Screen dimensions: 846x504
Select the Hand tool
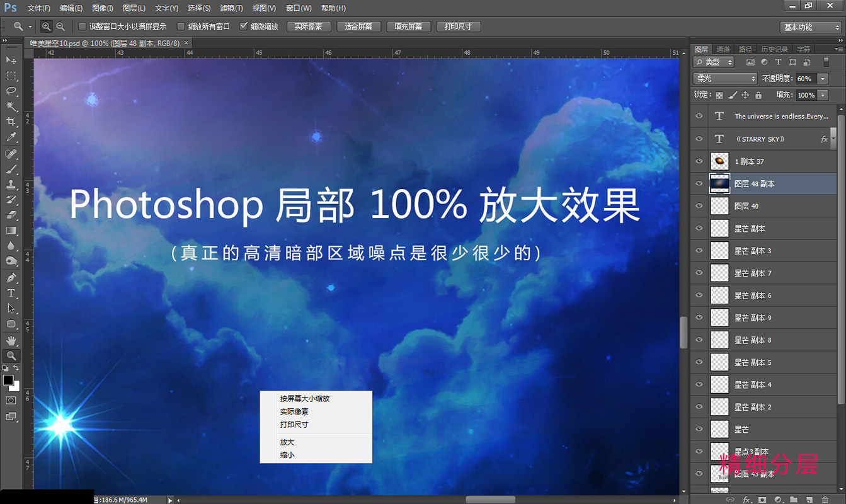pyautogui.click(x=11, y=341)
